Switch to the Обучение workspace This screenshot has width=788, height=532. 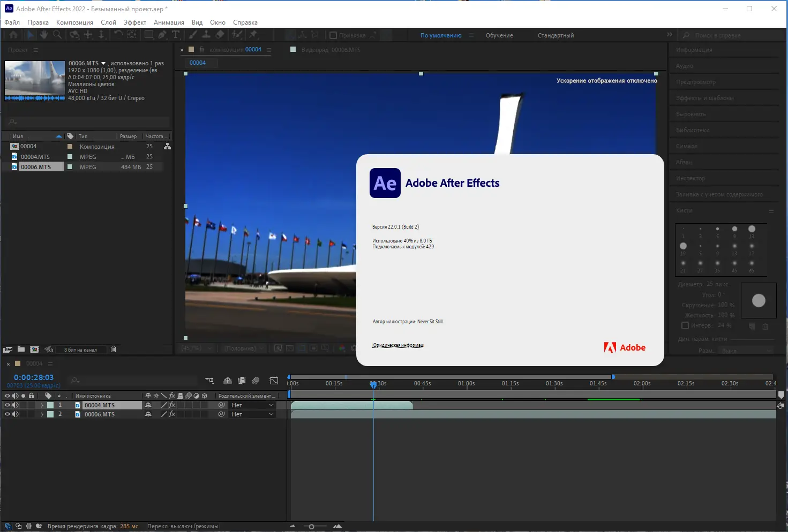[x=499, y=35]
